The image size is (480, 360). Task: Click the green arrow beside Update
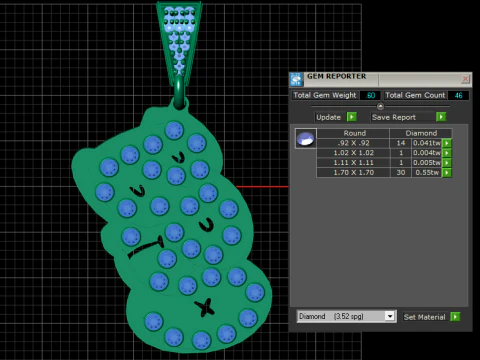click(x=352, y=117)
